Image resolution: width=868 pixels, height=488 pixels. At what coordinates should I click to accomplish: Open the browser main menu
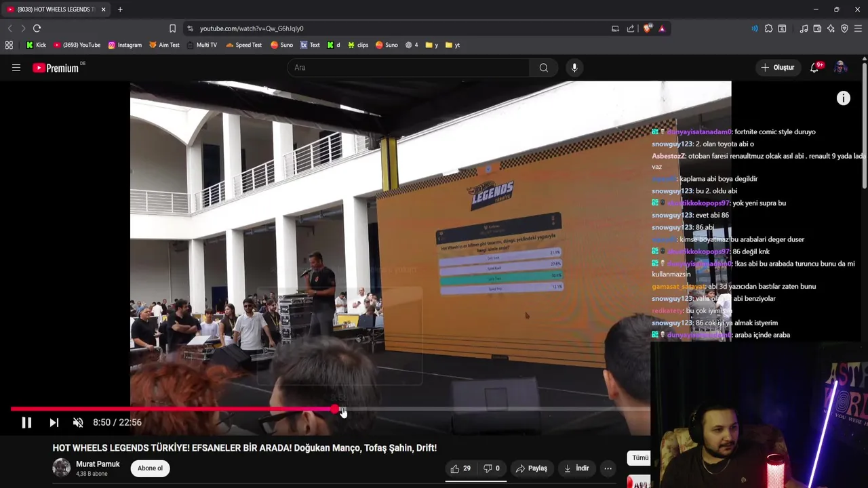[x=858, y=28]
